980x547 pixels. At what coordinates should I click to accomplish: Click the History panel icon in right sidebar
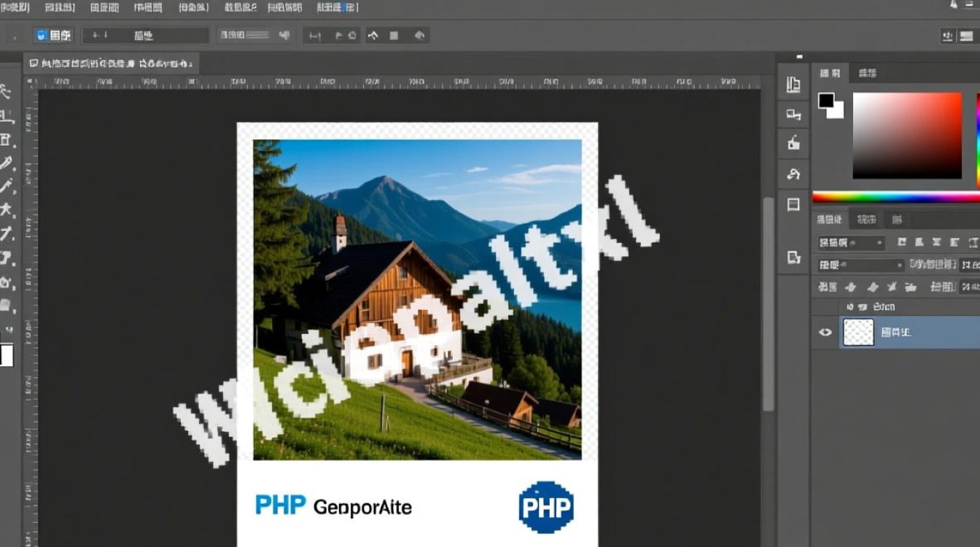(793, 114)
